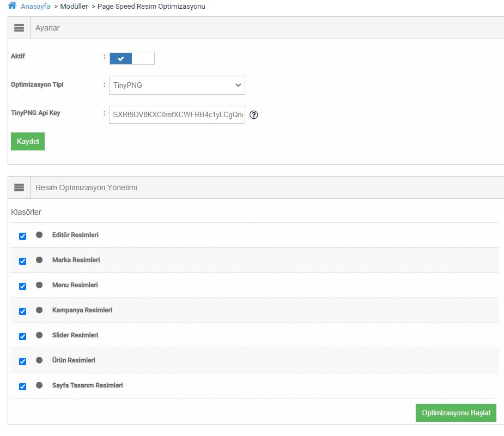Click the hamburger icon beside Ayarlar
This screenshot has height=436, width=504.
pos(19,28)
